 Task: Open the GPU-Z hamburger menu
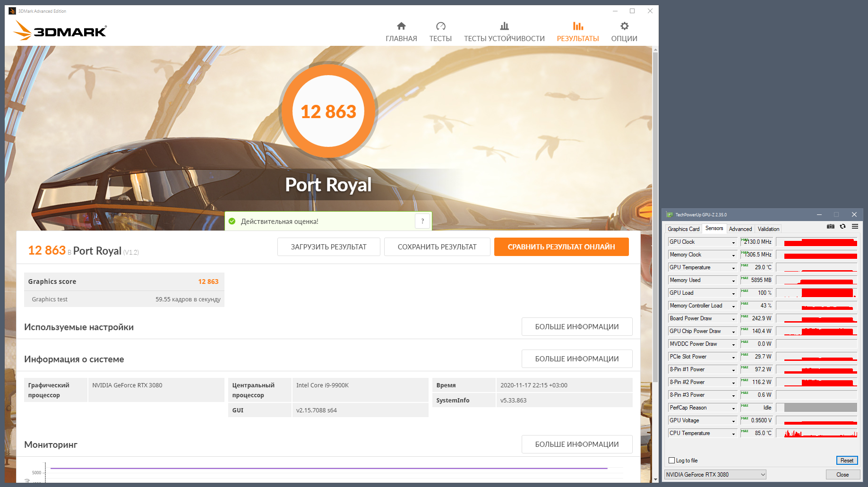pyautogui.click(x=855, y=227)
